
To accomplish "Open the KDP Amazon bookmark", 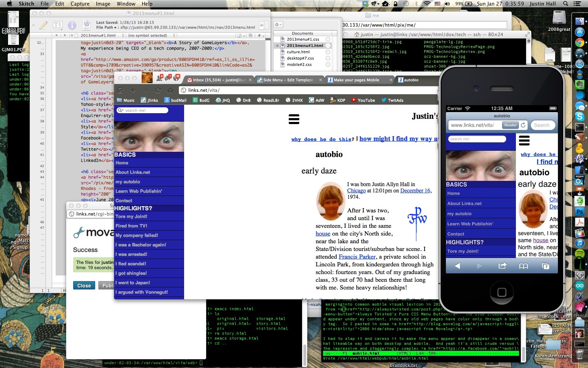I will coord(338,100).
